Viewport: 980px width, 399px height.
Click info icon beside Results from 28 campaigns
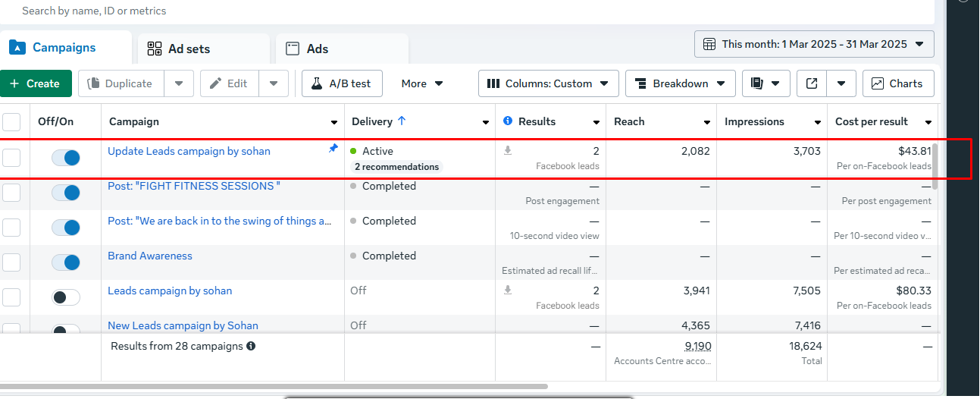[251, 346]
